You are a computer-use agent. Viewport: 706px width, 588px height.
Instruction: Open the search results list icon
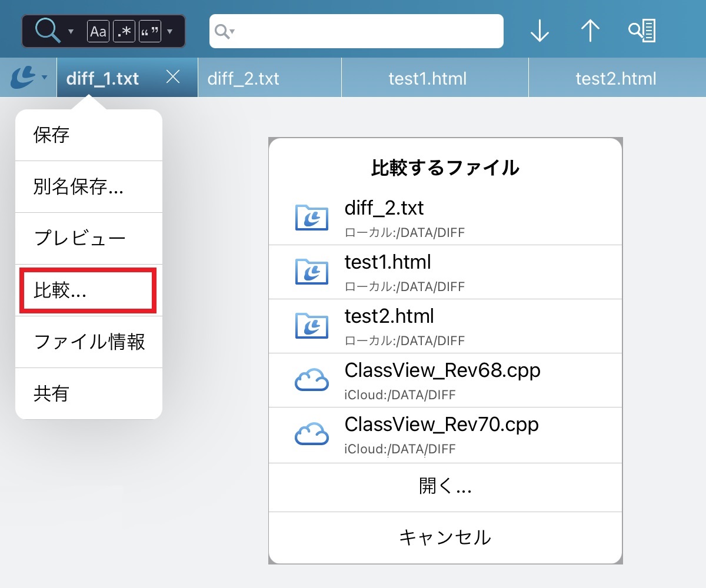pyautogui.click(x=642, y=31)
